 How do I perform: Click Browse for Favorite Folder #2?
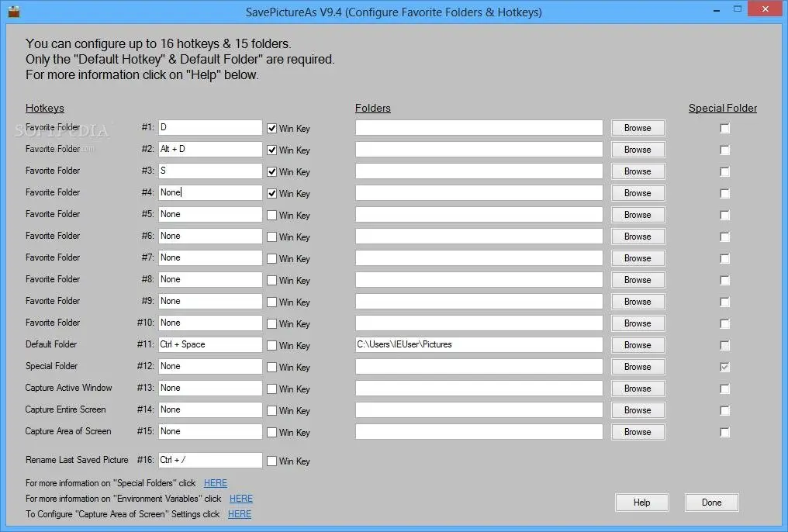(638, 150)
